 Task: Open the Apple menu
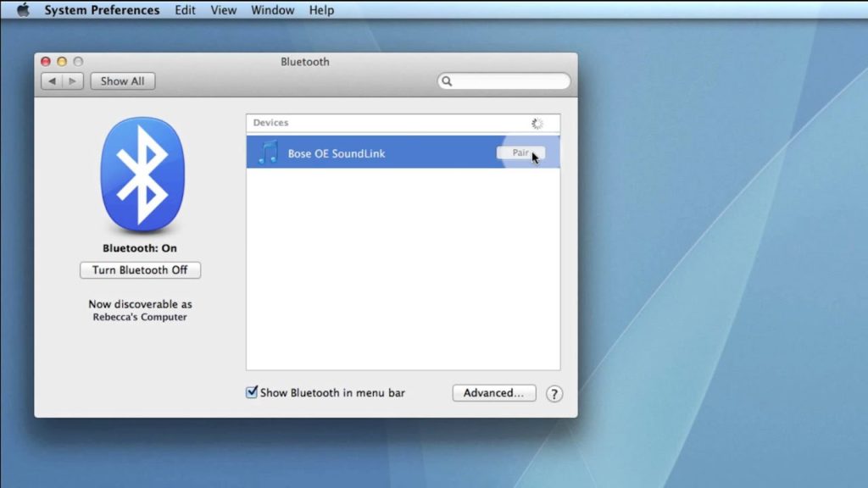[23, 10]
